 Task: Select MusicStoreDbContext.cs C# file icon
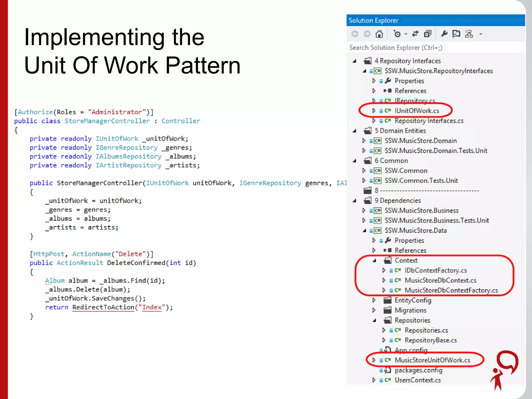pyautogui.click(x=398, y=280)
